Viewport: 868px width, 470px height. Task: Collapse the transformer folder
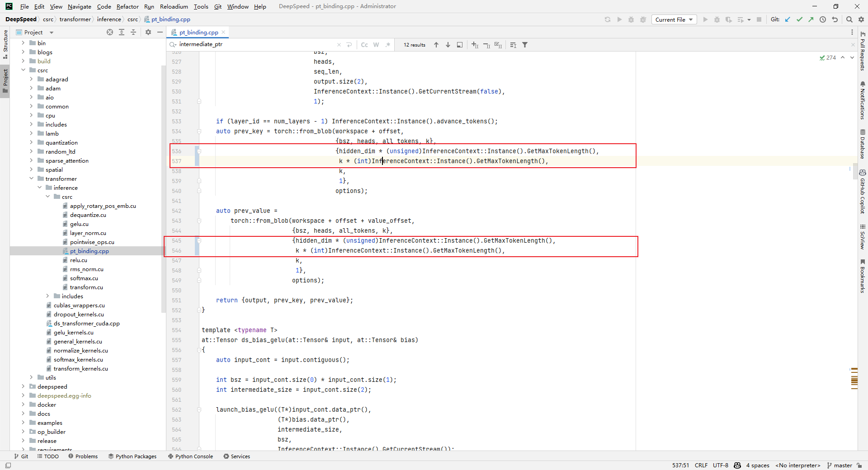[31, 179]
